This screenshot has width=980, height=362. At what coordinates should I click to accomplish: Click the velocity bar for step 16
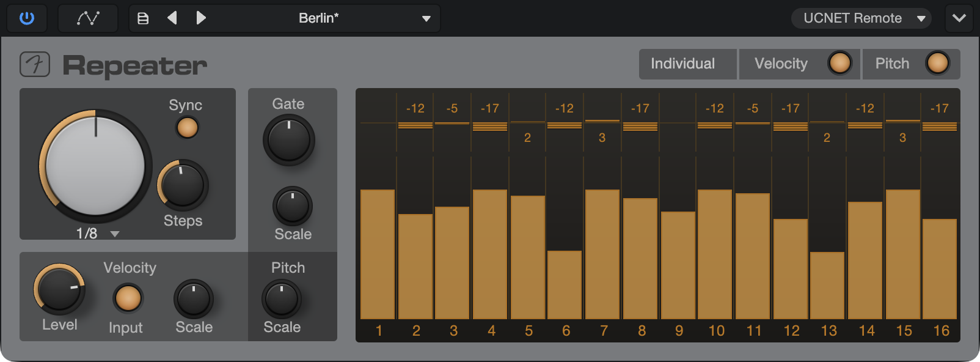[940, 269]
